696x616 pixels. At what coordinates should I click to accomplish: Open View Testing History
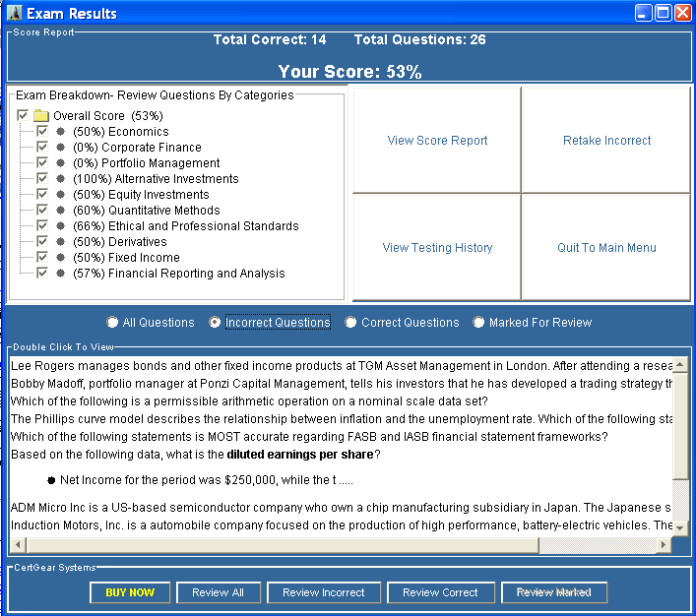click(437, 247)
